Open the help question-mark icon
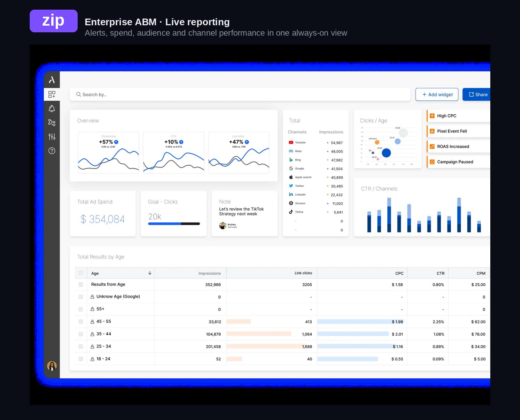The image size is (520, 420). tap(52, 151)
